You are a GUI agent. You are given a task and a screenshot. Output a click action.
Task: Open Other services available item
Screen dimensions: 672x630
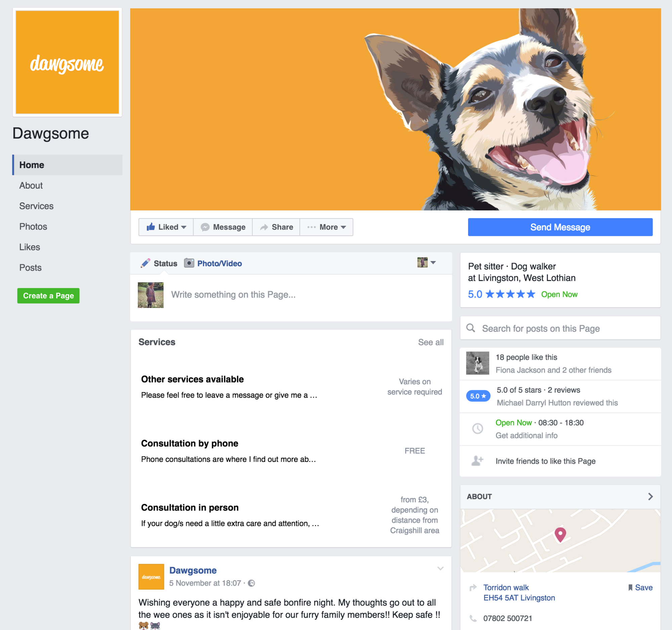click(x=192, y=379)
